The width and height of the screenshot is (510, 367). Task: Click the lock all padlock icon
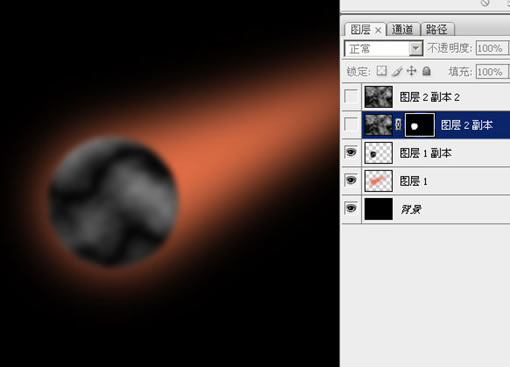coord(426,71)
